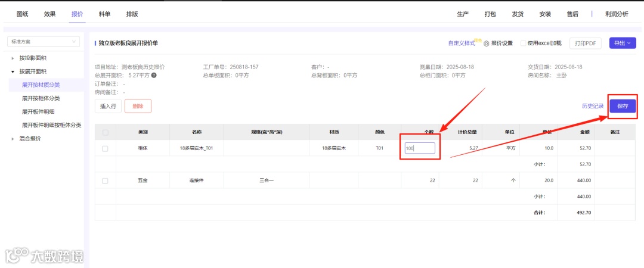Click the 个数 input field containing 100
The image size is (644, 268).
click(x=420, y=148)
